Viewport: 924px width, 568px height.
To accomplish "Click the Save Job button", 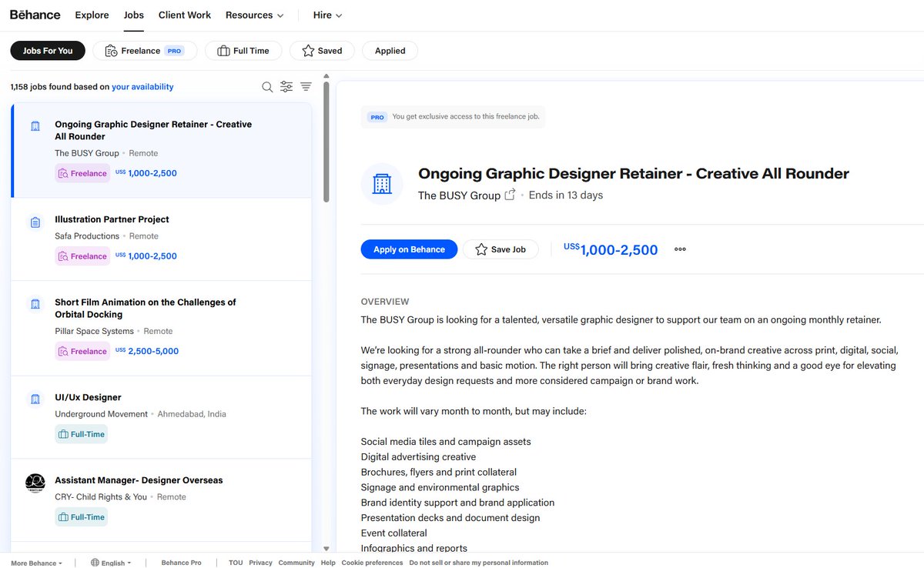I will coord(500,249).
